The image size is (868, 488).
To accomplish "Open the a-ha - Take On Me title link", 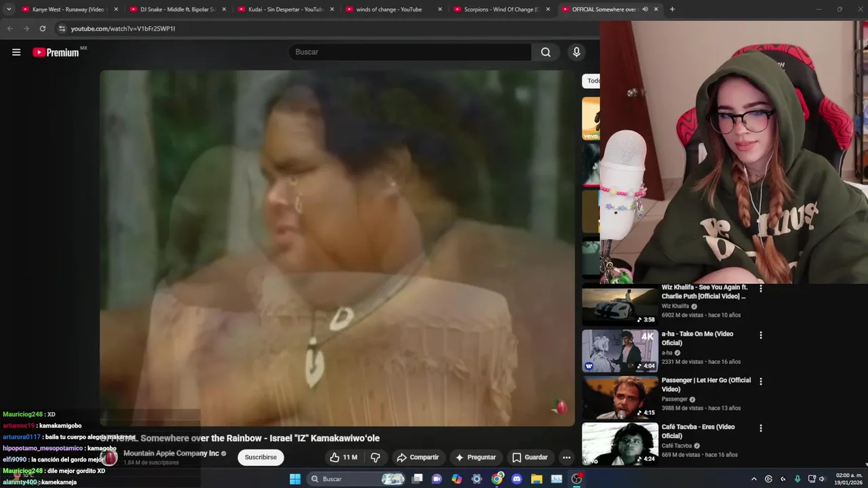I will 697,338.
